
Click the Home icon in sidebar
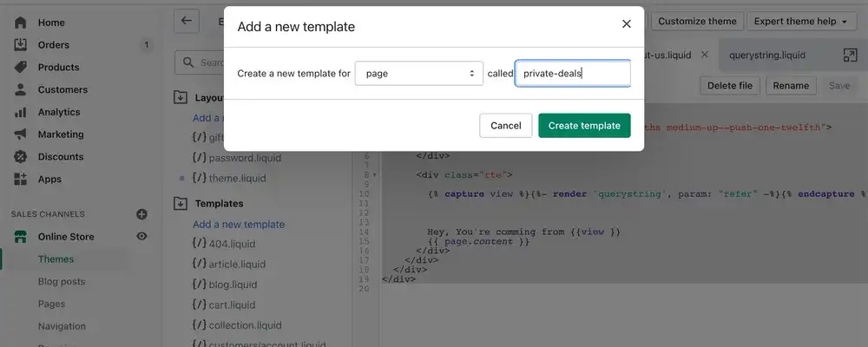21,23
